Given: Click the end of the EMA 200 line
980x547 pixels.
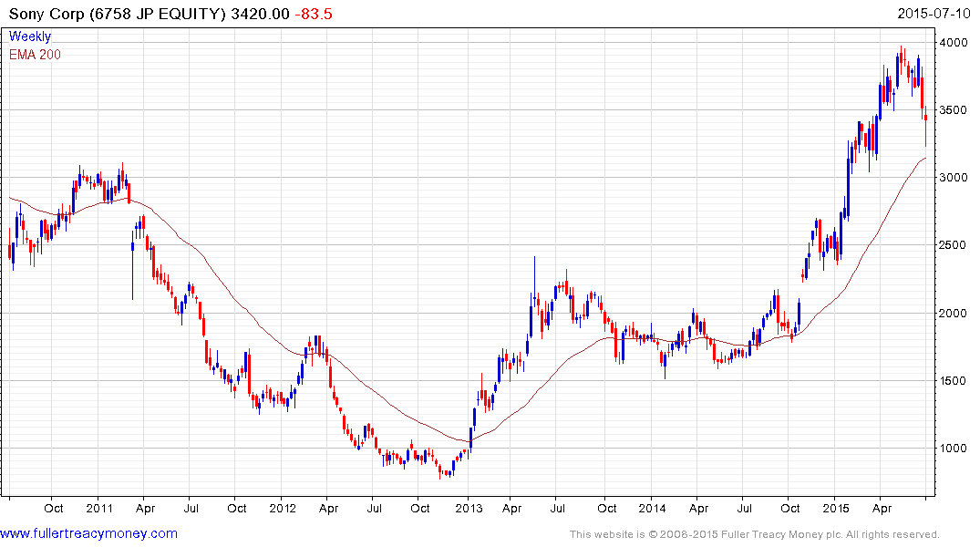Looking at the screenshot, I should click(x=925, y=159).
